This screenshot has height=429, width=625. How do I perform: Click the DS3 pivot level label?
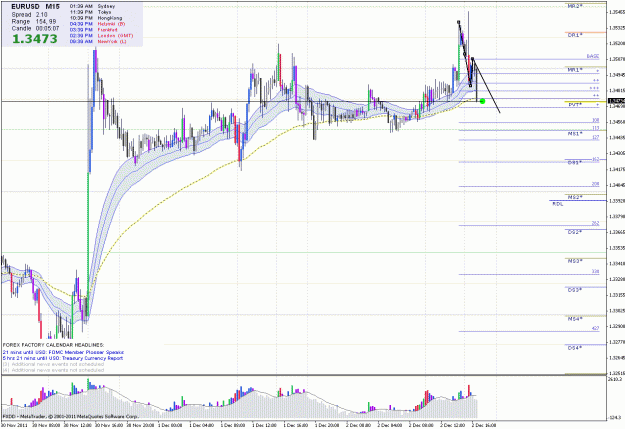[575, 290]
